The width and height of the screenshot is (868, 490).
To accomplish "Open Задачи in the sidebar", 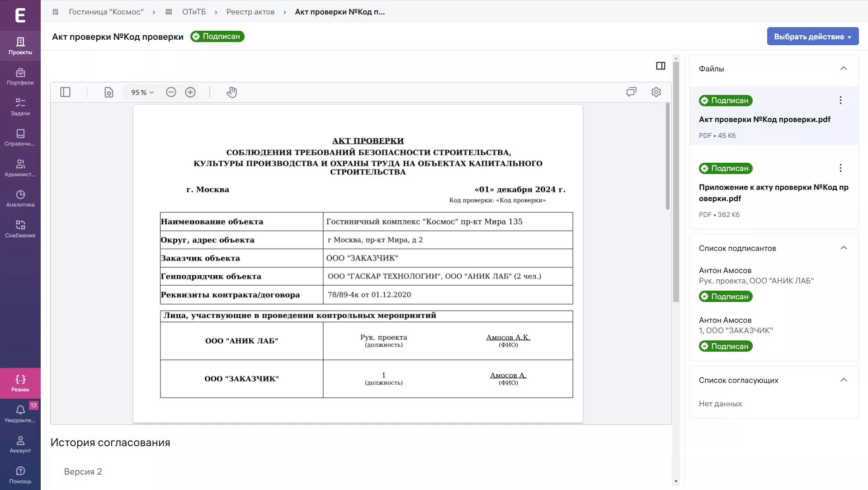I will tap(20, 107).
